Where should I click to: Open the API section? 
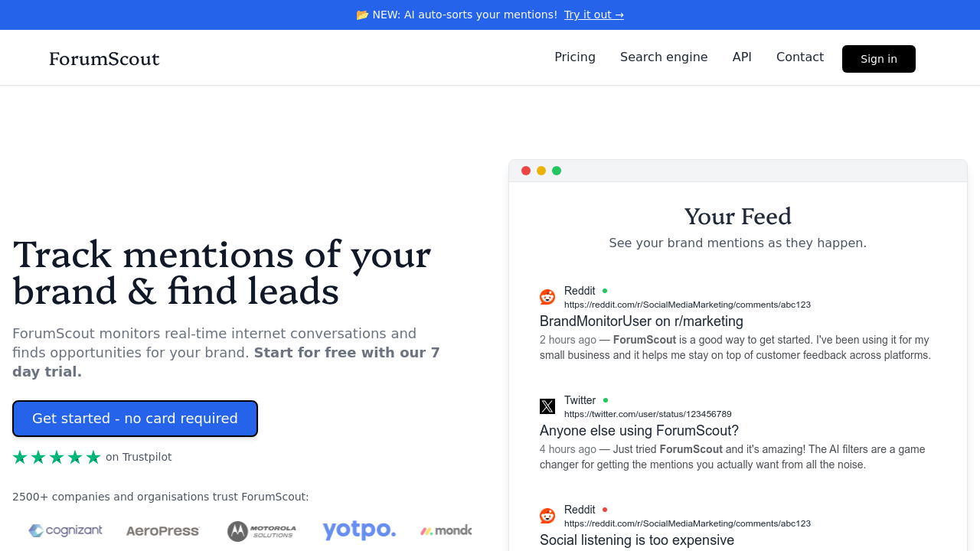(x=742, y=57)
